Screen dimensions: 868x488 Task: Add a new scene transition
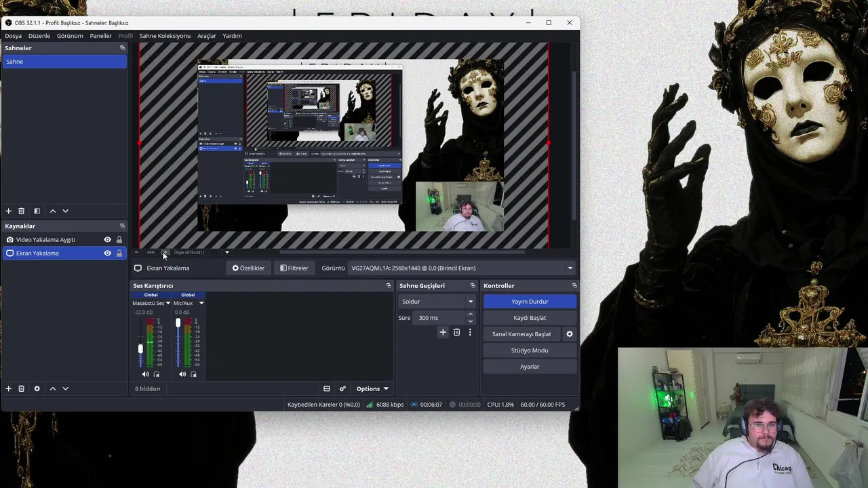(443, 332)
